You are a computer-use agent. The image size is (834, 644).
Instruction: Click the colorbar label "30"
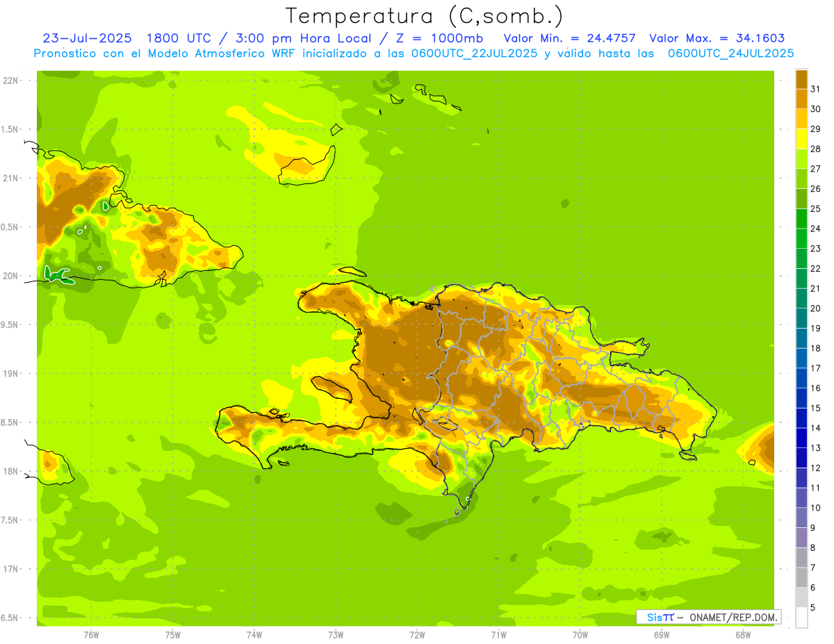tap(815, 109)
